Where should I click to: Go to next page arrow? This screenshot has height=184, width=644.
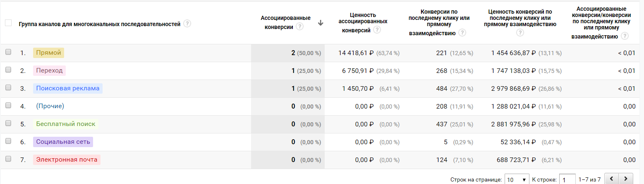point(626,179)
